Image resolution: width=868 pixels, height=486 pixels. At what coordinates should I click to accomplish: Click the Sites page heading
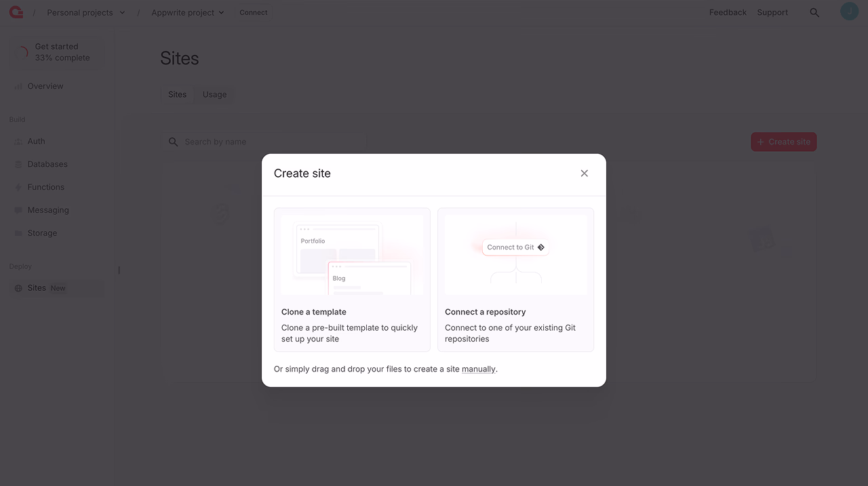point(180,58)
